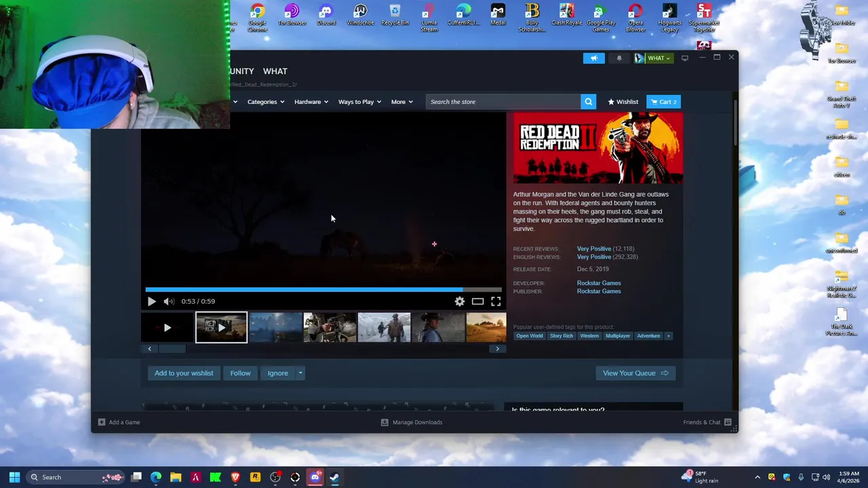Open the Rockstar Games developer link

(x=599, y=283)
